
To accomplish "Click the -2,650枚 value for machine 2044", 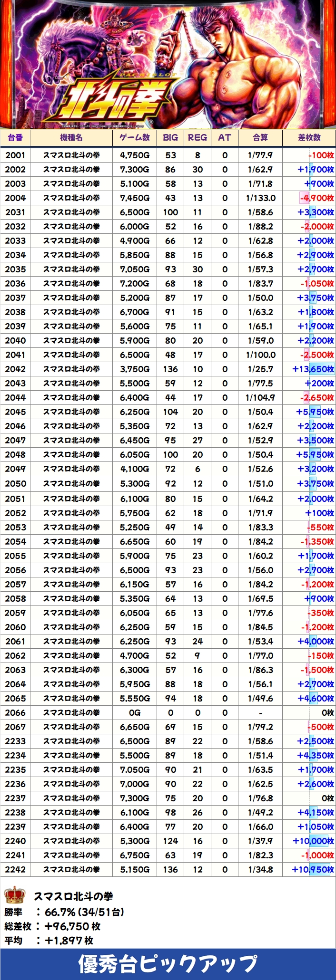I will point(317,397).
